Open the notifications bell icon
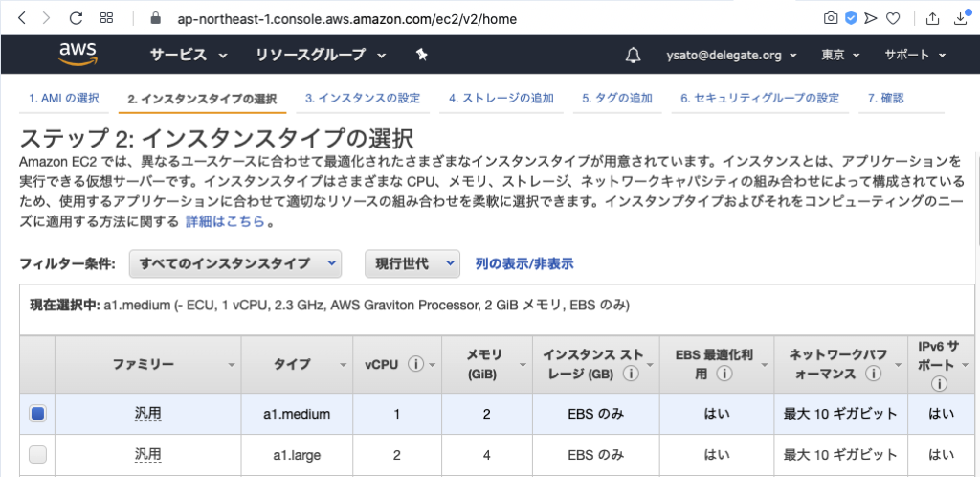980x477 pixels. tap(632, 55)
